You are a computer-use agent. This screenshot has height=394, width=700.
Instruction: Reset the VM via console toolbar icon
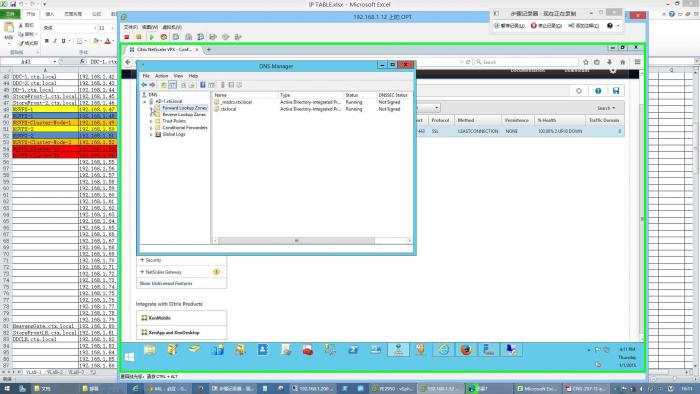164,37
